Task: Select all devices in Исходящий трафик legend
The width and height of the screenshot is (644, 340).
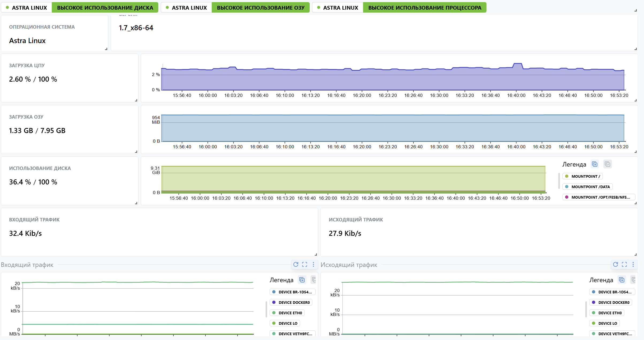Action: click(633, 280)
